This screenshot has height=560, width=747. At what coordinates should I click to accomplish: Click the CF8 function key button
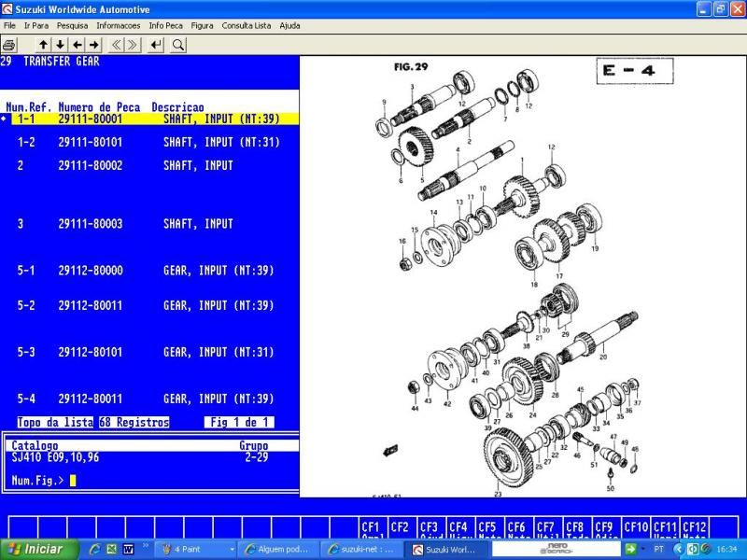tap(576, 527)
